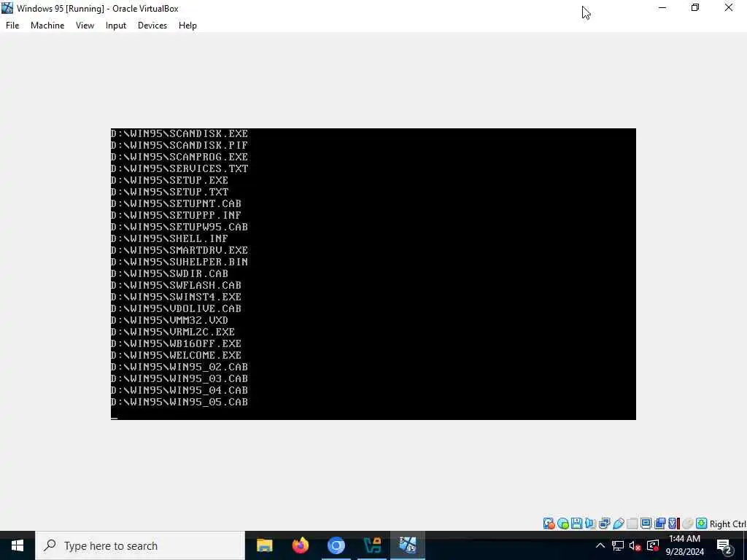Click the line D:\WIN95\SETUP.EXE
This screenshot has height=560, width=747.
pos(169,180)
